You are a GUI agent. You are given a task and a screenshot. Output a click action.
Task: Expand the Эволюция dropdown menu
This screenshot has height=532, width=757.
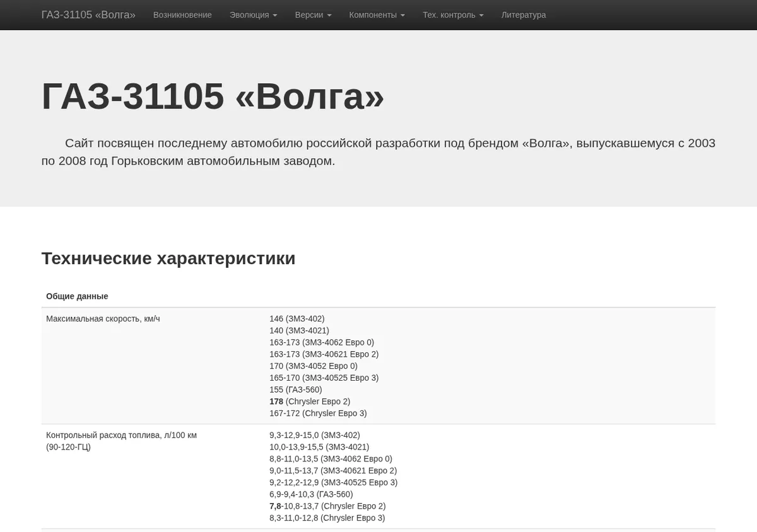pos(253,14)
